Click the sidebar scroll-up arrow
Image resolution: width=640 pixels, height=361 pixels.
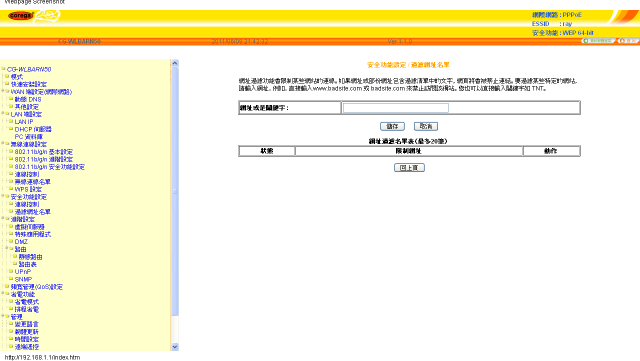click(x=175, y=63)
